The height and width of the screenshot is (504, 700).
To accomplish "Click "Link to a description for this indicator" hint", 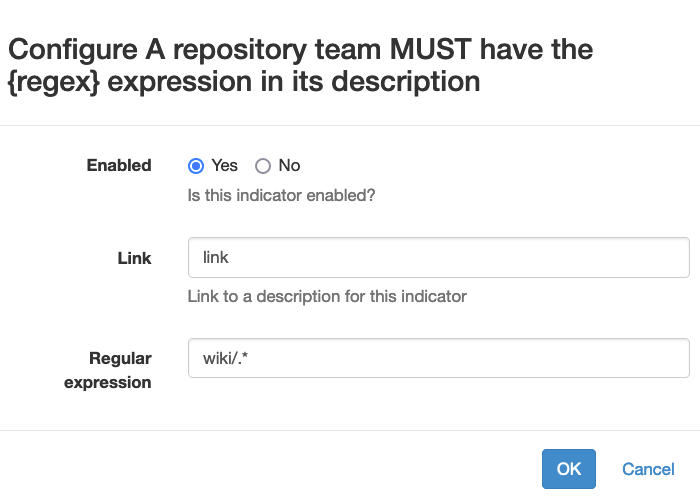I will tap(327, 296).
